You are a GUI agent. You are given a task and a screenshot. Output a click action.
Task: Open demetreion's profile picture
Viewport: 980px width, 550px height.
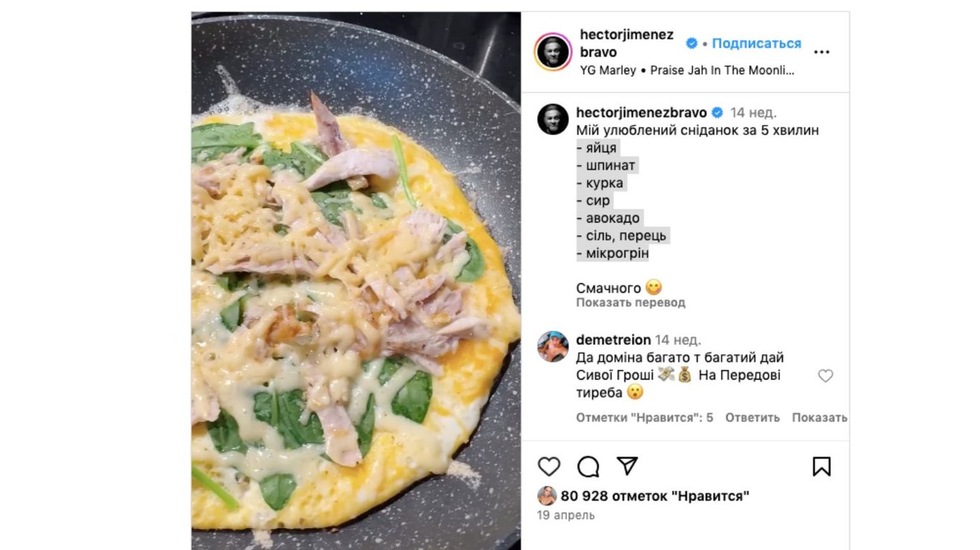tap(553, 346)
